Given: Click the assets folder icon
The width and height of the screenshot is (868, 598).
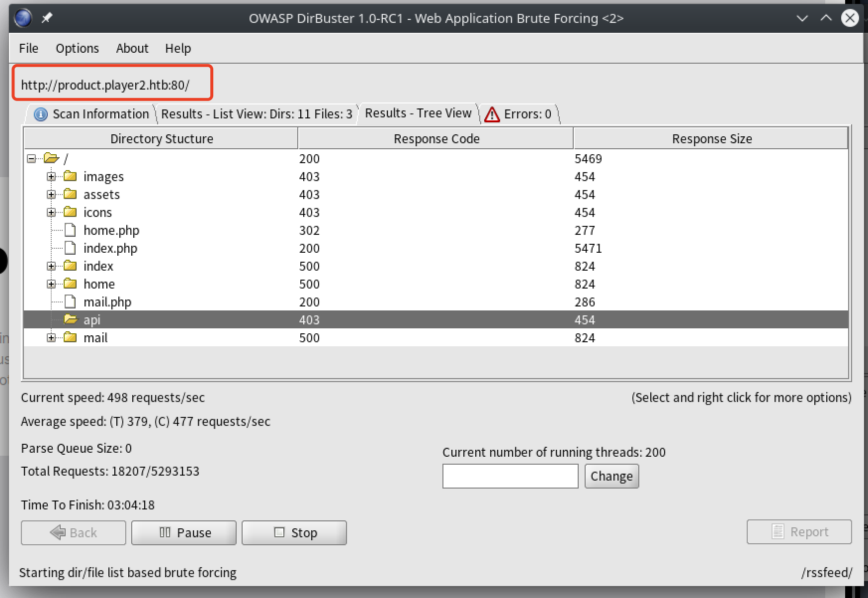Looking at the screenshot, I should [70, 194].
